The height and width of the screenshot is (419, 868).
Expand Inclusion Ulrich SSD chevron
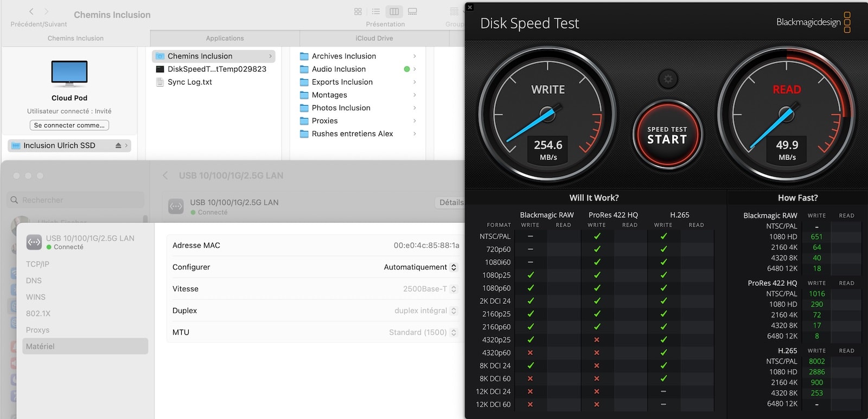(126, 145)
